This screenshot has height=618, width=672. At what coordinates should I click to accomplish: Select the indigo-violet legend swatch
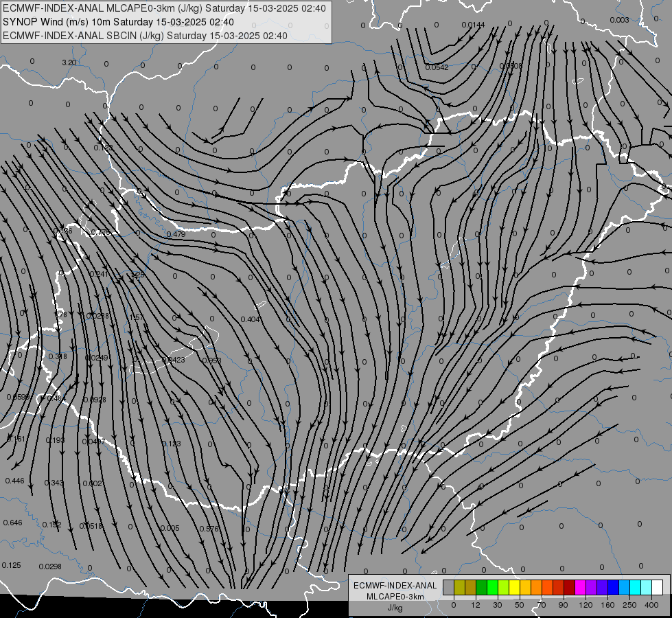pos(603,587)
